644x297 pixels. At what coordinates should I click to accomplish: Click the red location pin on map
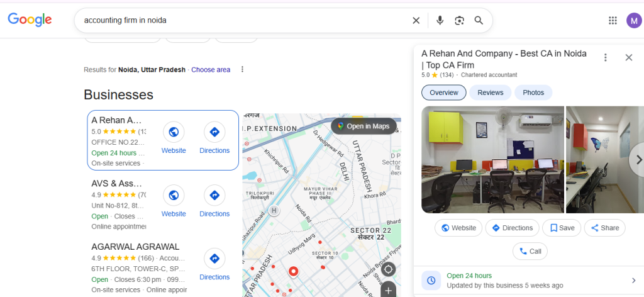tap(293, 272)
